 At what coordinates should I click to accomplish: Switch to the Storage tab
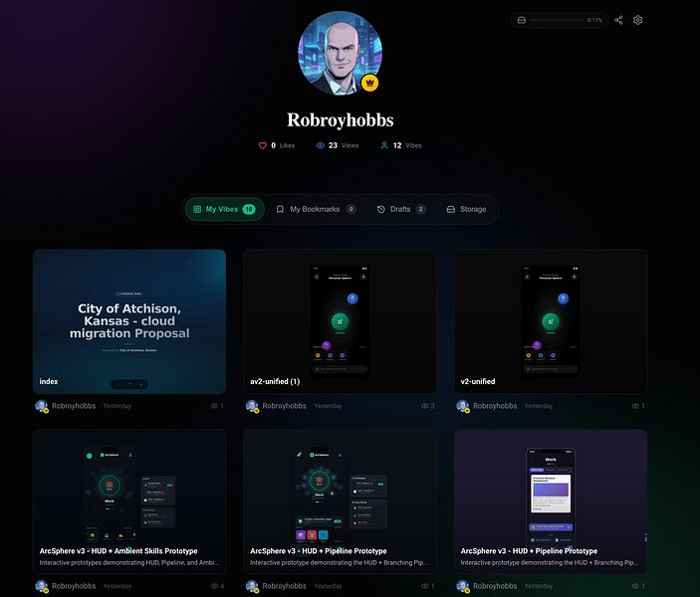pos(467,209)
